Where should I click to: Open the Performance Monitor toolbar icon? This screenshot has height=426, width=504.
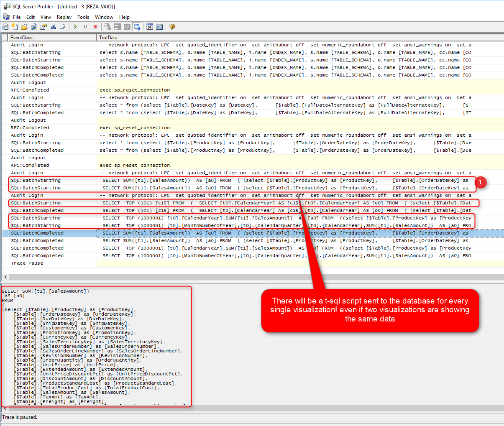point(159,27)
